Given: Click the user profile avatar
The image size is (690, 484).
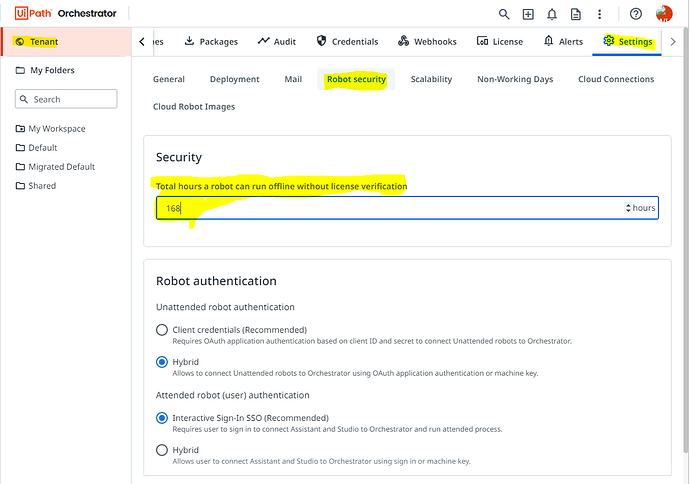Looking at the screenshot, I should (664, 14).
